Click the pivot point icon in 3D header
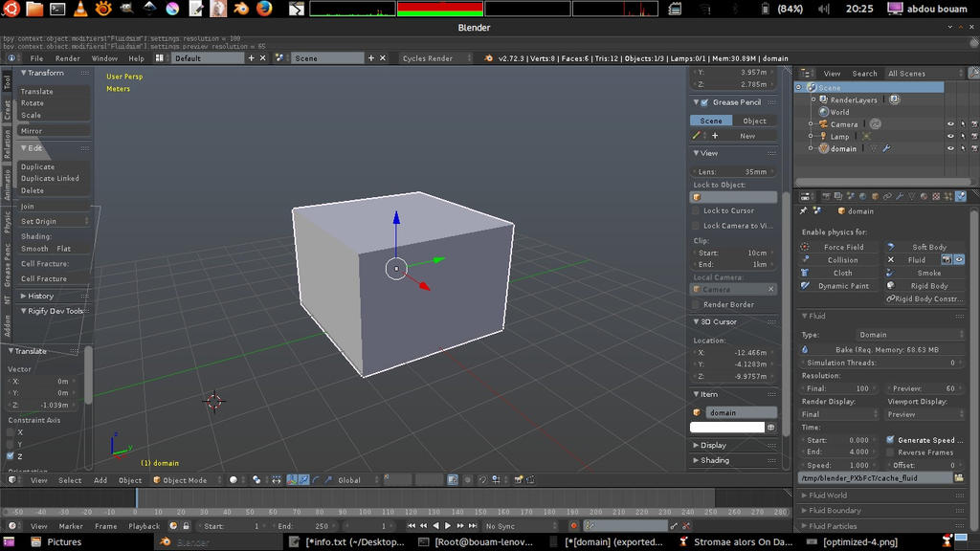 [x=256, y=480]
